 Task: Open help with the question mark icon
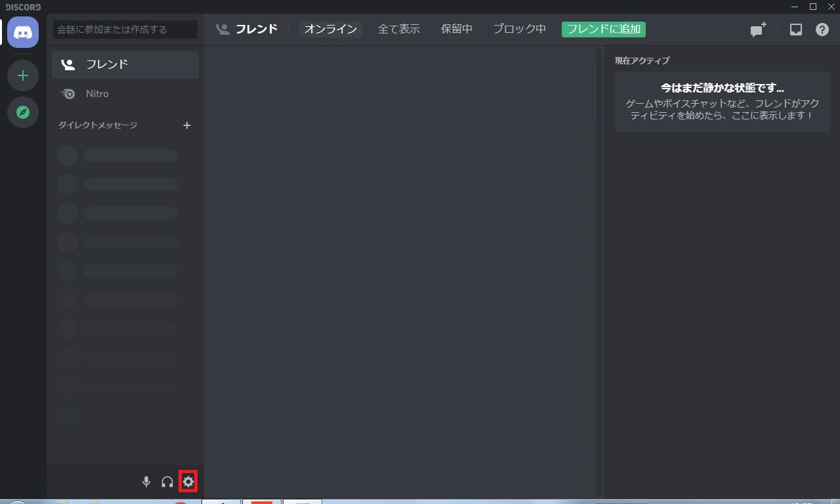click(822, 30)
